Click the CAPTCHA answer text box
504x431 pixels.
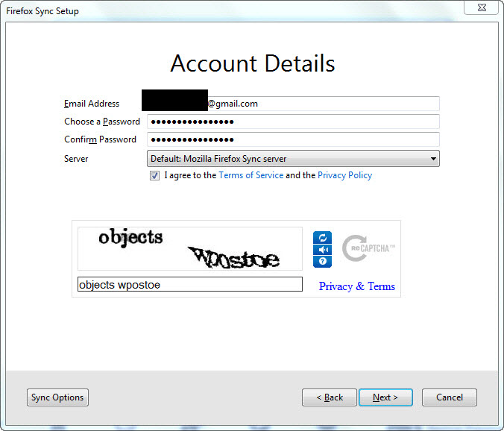(x=190, y=284)
